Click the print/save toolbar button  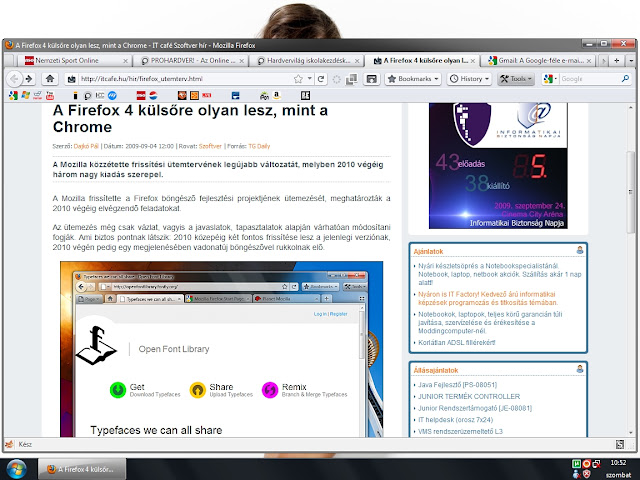(x=371, y=79)
